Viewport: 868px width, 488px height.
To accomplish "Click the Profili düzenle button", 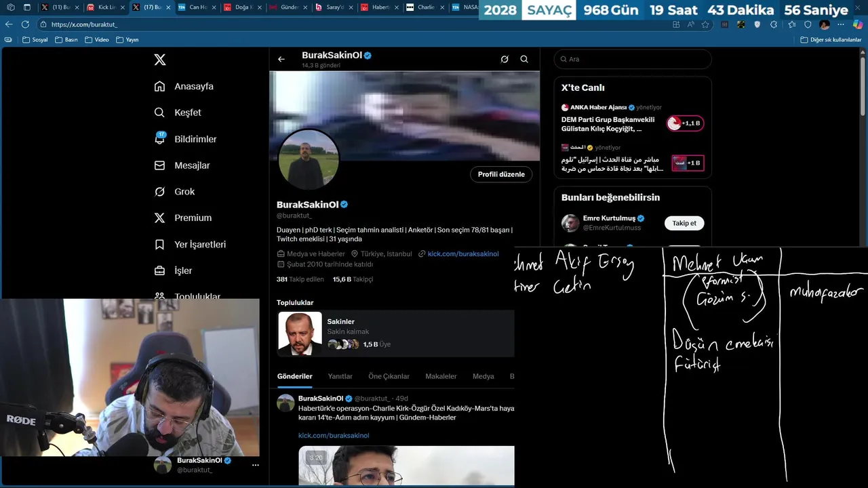I will [x=501, y=174].
